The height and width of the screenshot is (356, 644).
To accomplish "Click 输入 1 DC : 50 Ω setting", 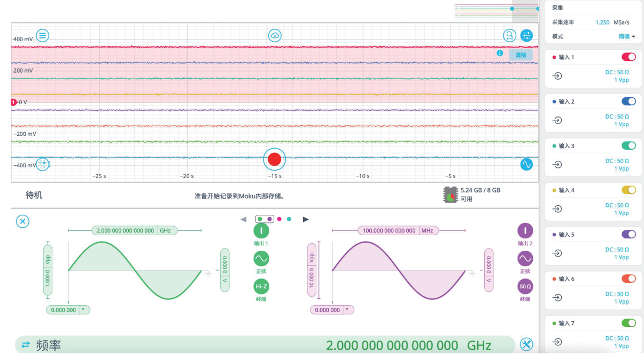I will coord(617,72).
